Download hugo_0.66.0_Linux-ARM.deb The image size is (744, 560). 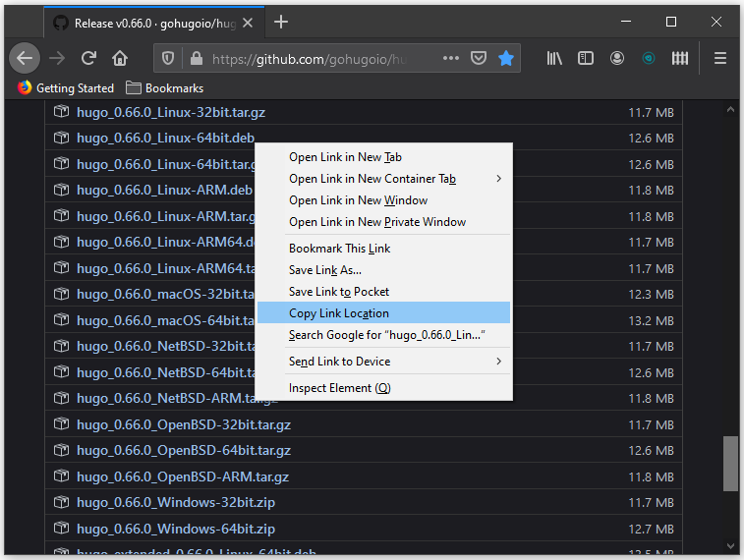coord(165,191)
